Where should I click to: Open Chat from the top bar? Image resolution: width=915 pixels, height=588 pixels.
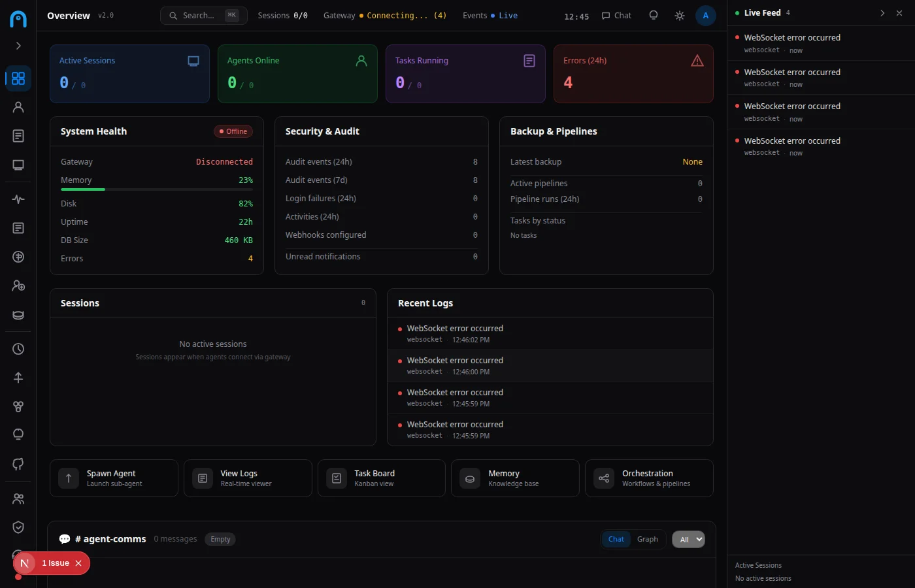(616, 16)
